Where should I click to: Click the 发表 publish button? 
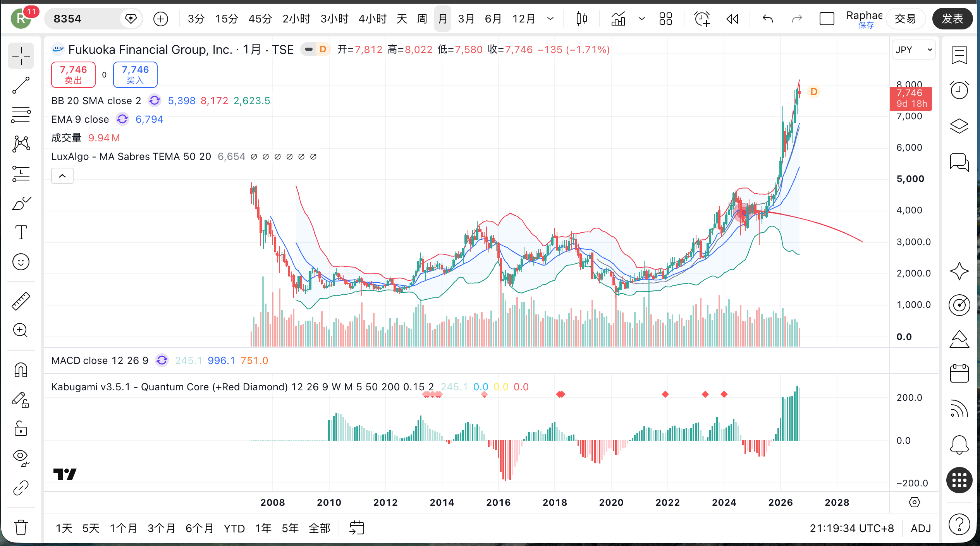[x=952, y=19]
